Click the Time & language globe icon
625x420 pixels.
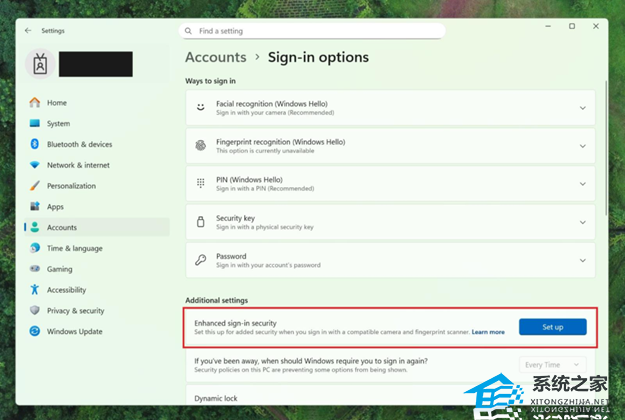tap(35, 248)
